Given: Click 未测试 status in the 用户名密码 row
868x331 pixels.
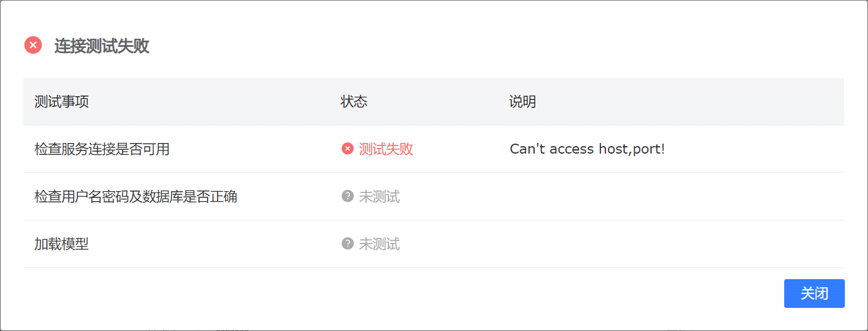Looking at the screenshot, I should pos(379,197).
